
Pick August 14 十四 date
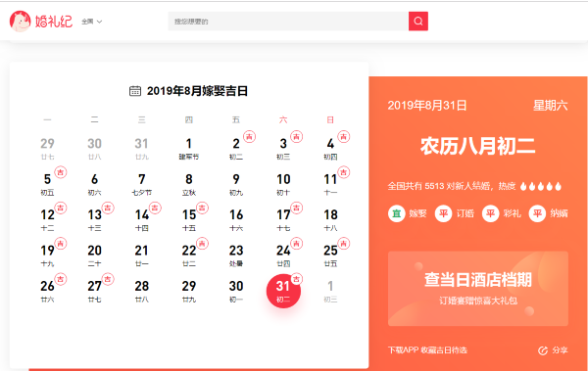(142, 220)
